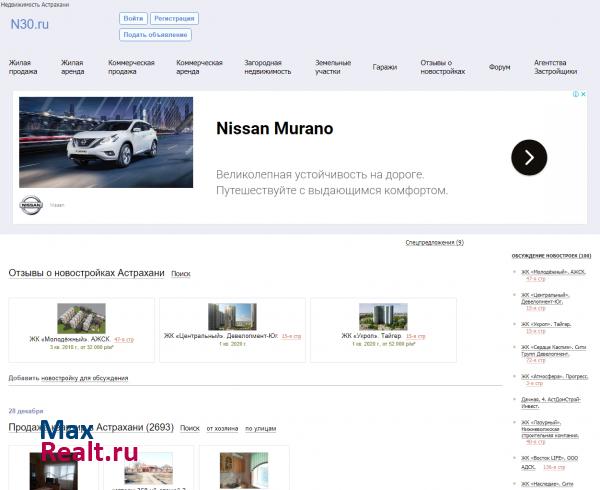Open sidebar link ЖК «Молодежный». АЖСК

click(x=553, y=272)
